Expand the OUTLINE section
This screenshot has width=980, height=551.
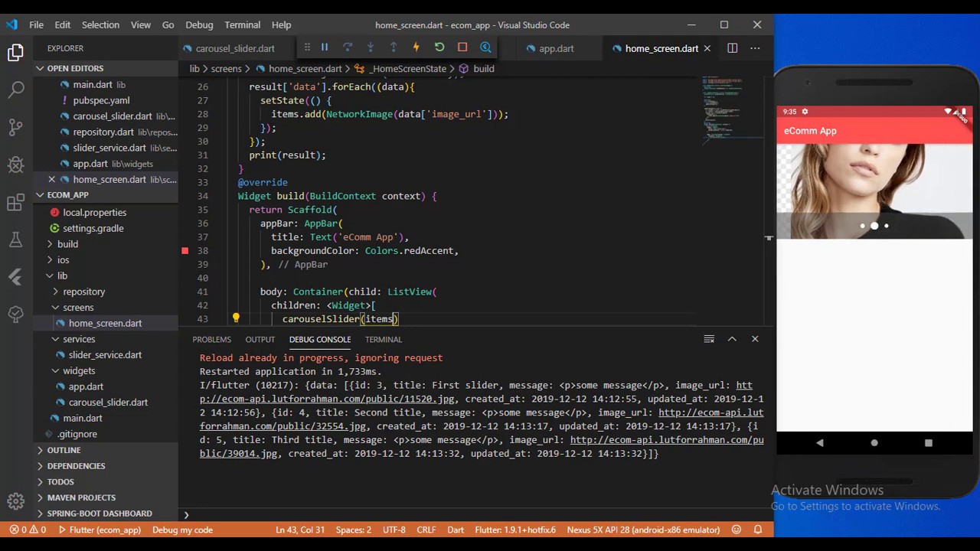coord(64,450)
